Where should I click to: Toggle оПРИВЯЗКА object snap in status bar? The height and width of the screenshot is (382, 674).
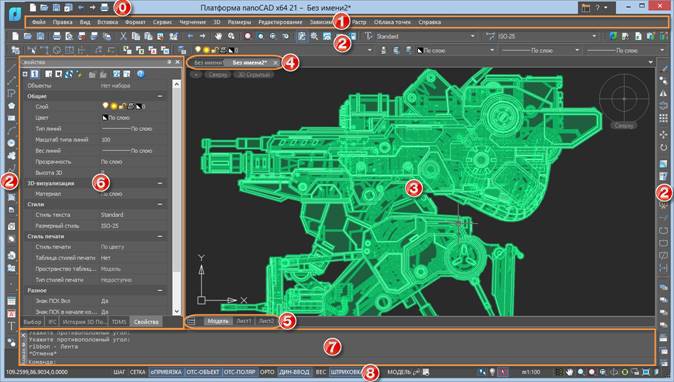(166, 372)
